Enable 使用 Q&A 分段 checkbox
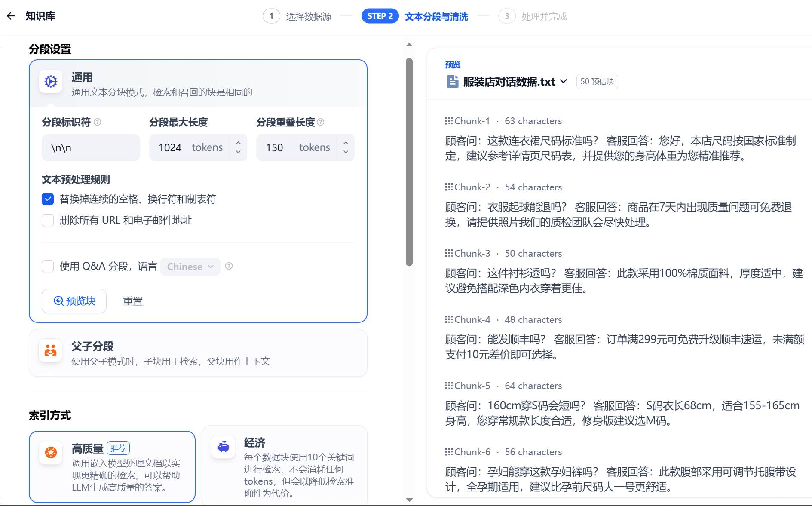The height and width of the screenshot is (506, 812). click(x=48, y=266)
